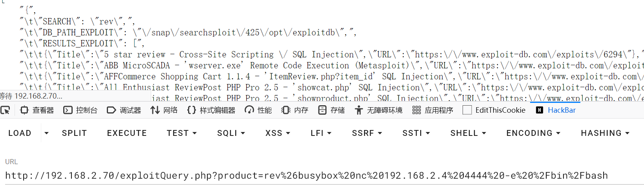This screenshot has height=194, width=644.
Task: Open the Performance (性能) gauge icon
Action: [x=249, y=110]
